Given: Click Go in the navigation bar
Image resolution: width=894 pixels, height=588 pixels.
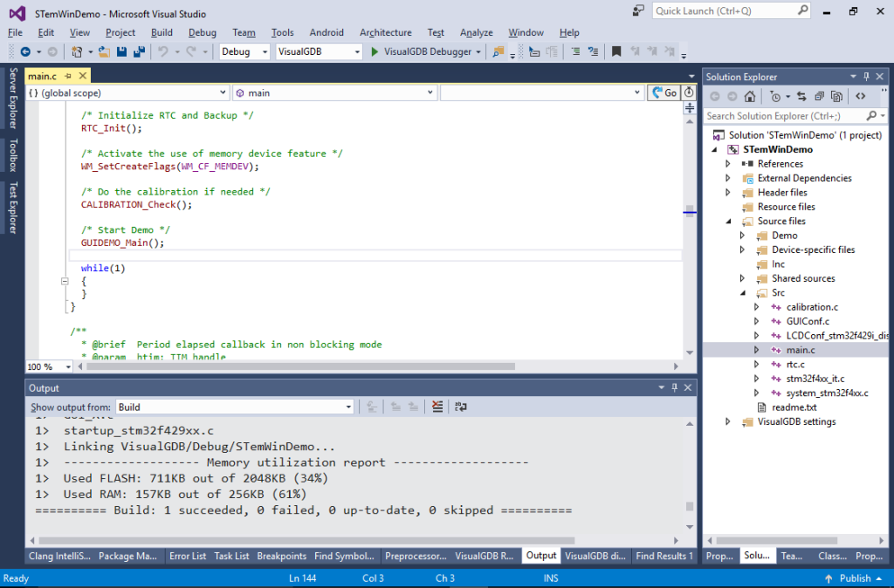Looking at the screenshot, I should [668, 92].
